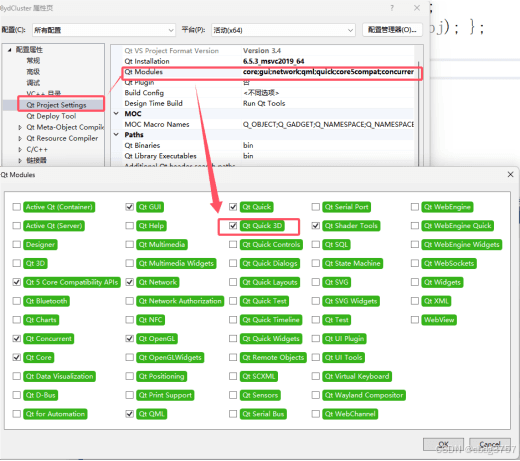520x461 pixels.
Task: Uncheck the Qt QML module
Action: pos(130,414)
